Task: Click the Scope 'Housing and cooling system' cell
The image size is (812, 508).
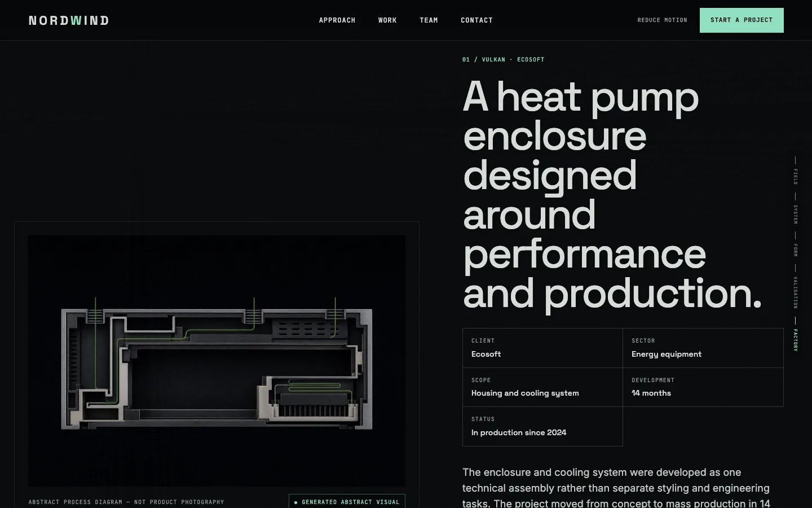Action: point(542,387)
